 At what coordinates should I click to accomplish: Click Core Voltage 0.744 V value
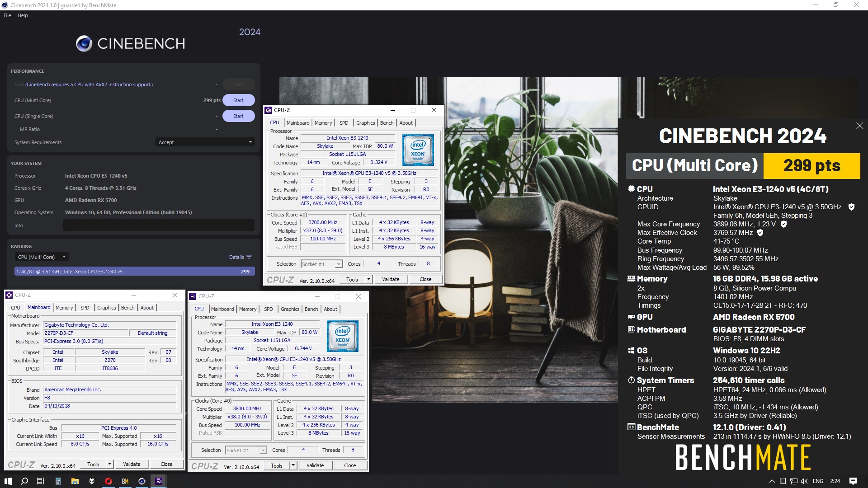click(303, 348)
